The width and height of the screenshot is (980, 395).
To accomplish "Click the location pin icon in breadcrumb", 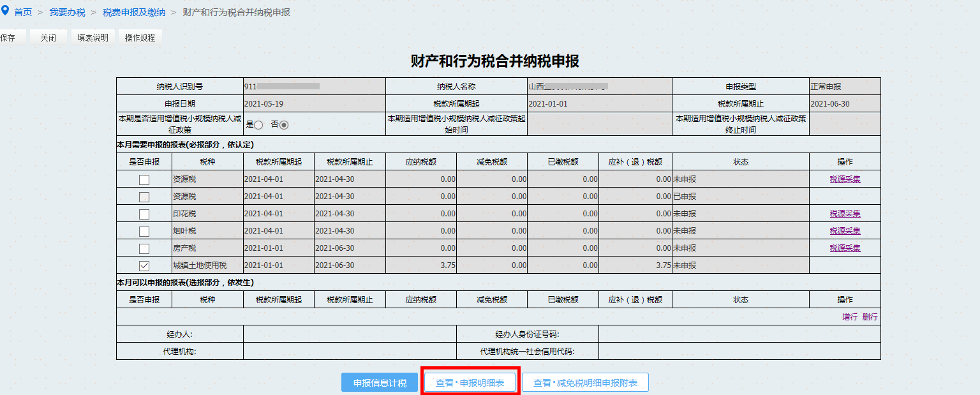I will [x=5, y=11].
